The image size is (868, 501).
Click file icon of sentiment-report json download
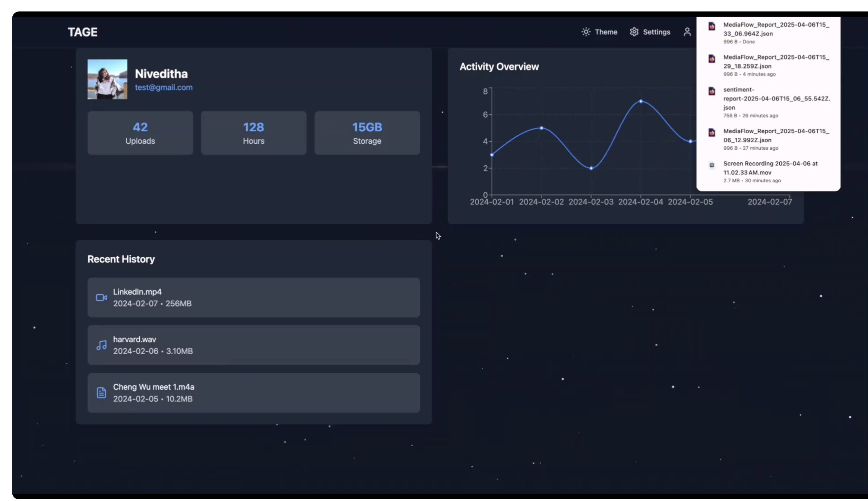(711, 91)
